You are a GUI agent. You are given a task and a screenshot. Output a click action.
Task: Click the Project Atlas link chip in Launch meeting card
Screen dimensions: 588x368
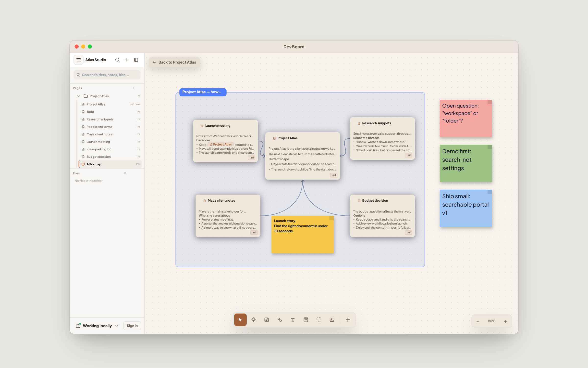point(220,145)
